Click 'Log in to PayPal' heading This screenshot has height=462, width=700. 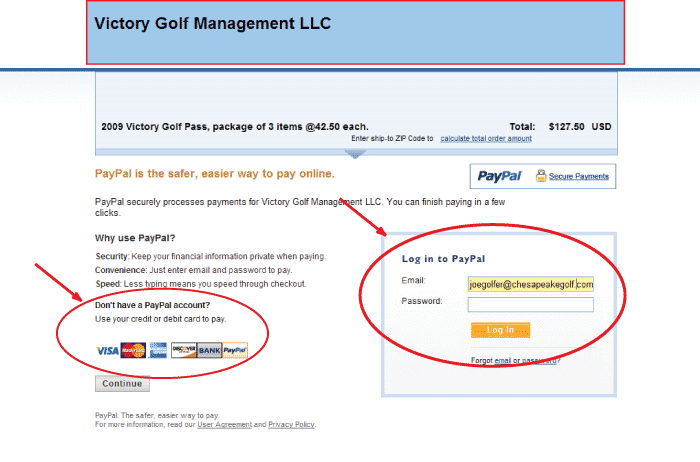click(443, 259)
